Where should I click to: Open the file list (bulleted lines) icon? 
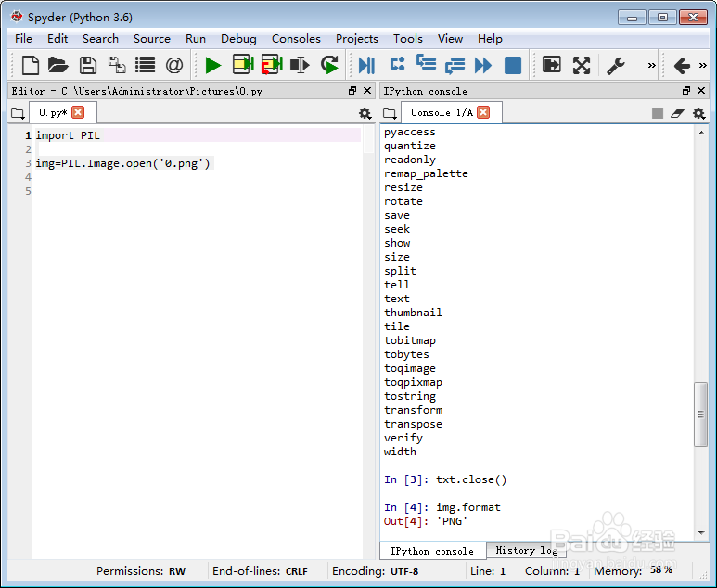pyautogui.click(x=146, y=65)
